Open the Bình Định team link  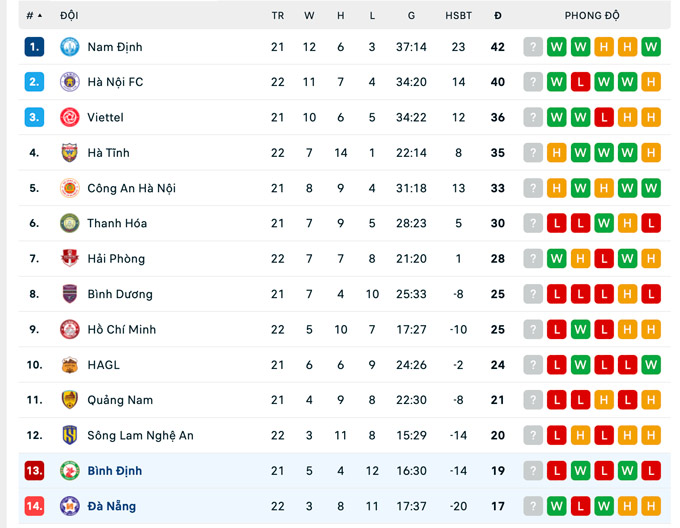coord(114,471)
